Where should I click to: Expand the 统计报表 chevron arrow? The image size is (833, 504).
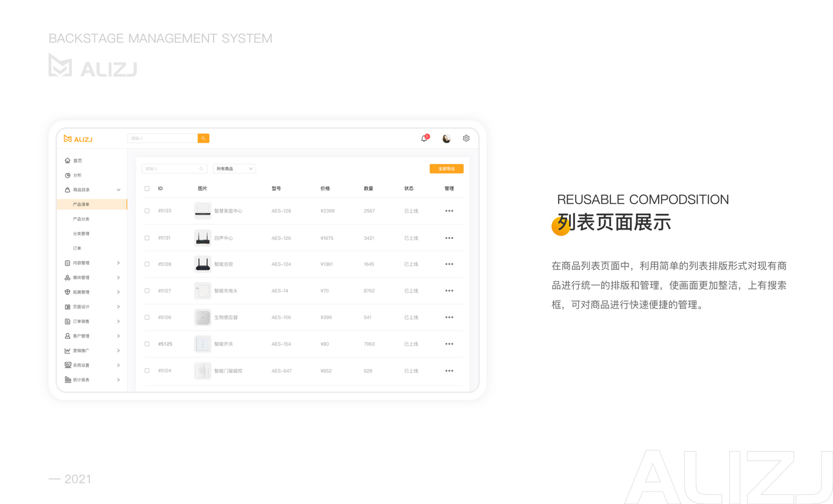118,380
